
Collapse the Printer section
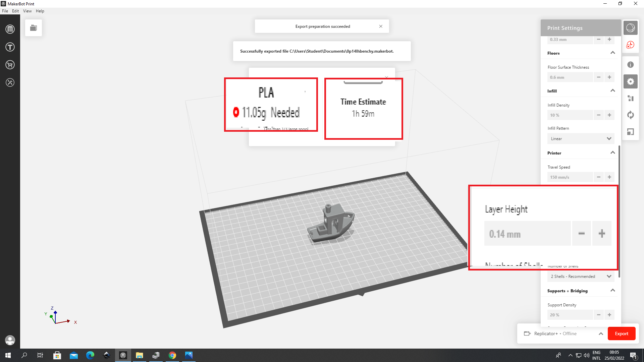point(613,153)
